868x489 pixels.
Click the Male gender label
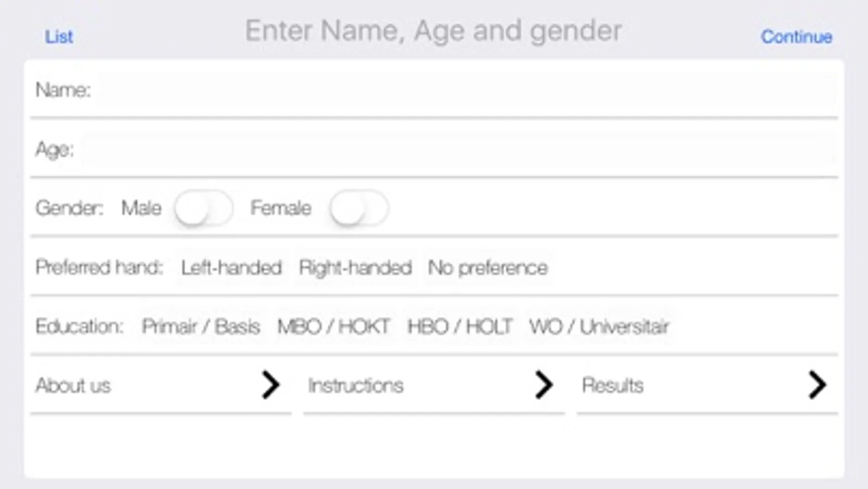[x=141, y=208]
